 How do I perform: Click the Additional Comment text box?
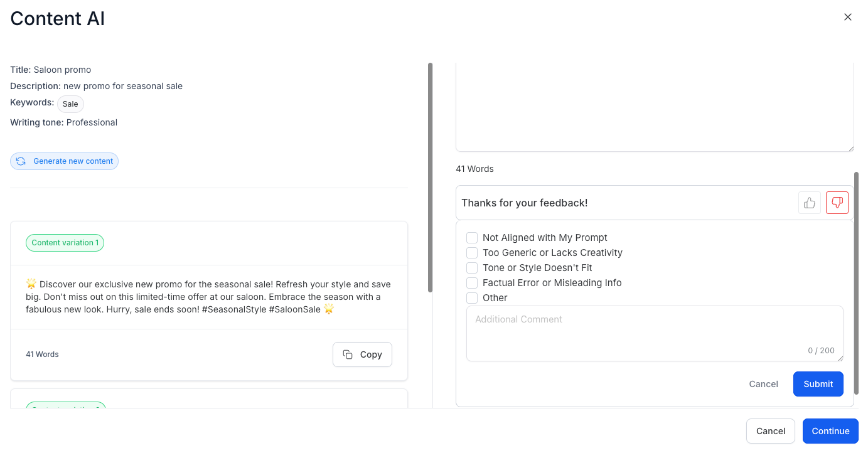coord(654,333)
